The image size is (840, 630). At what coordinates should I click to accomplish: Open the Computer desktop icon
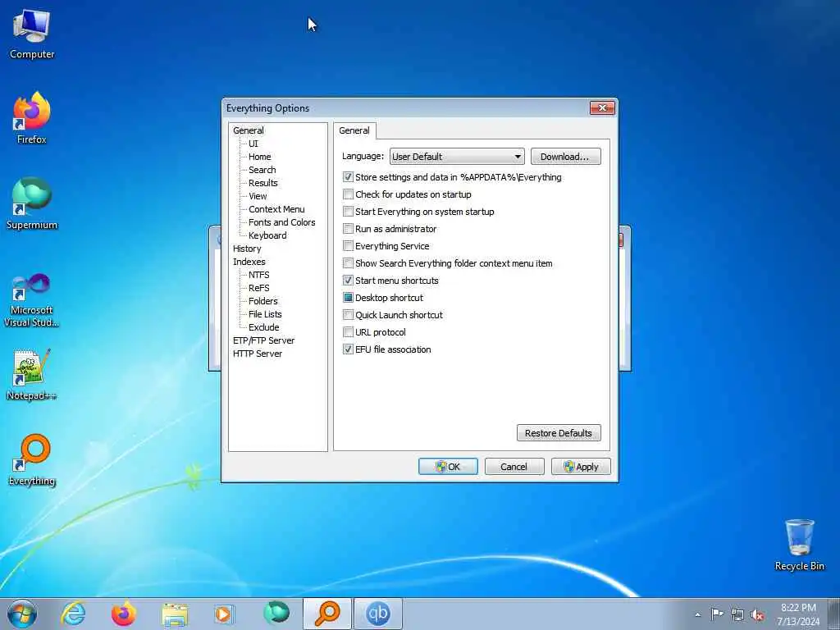pos(32,34)
